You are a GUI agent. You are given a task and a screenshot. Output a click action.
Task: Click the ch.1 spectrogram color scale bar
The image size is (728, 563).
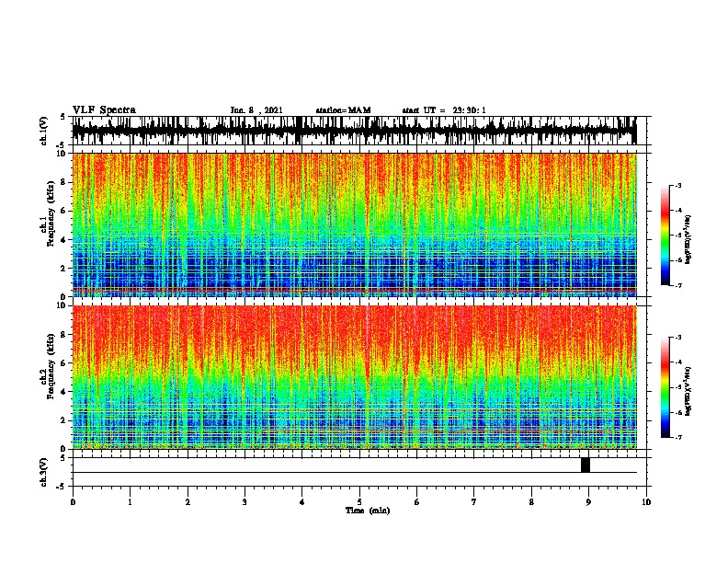click(x=665, y=235)
